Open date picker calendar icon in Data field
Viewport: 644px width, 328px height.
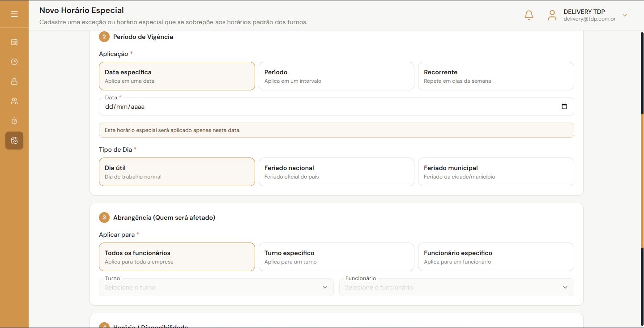[x=564, y=106]
